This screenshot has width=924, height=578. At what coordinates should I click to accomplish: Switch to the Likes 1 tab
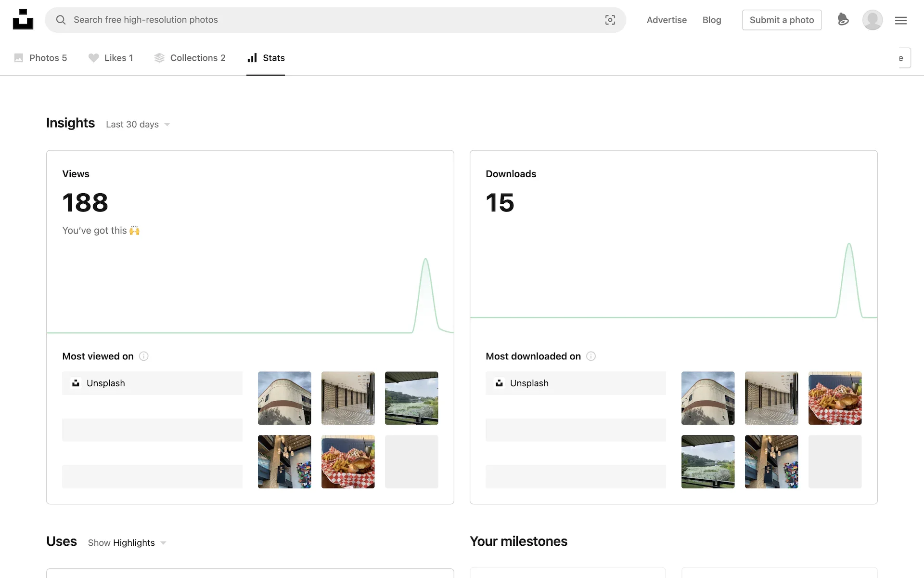pyautogui.click(x=111, y=58)
